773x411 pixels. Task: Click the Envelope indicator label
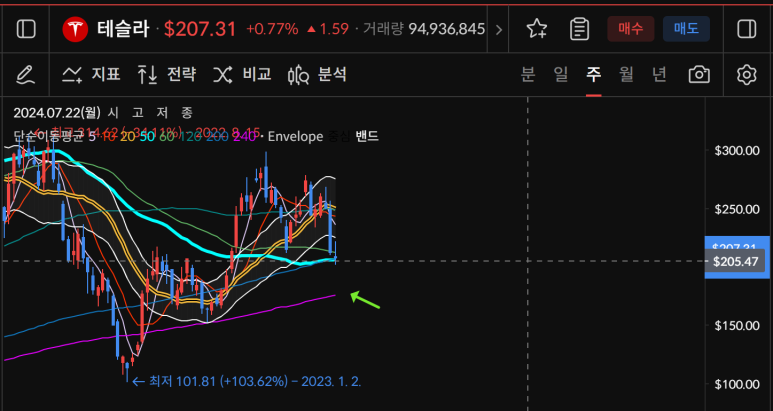pyautogui.click(x=295, y=137)
